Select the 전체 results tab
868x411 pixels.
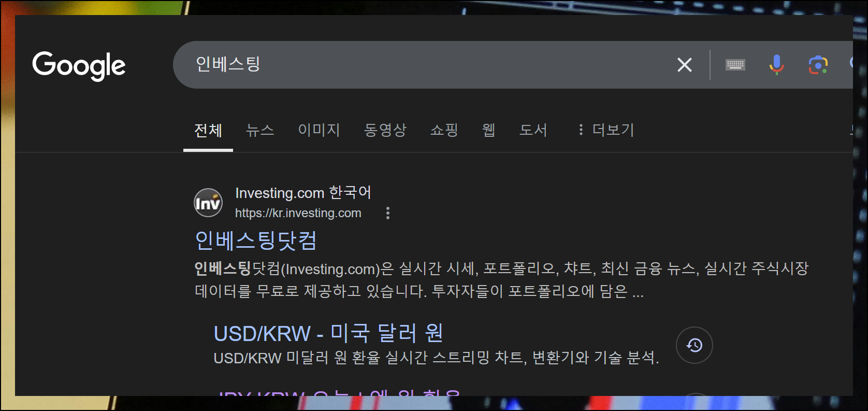208,130
